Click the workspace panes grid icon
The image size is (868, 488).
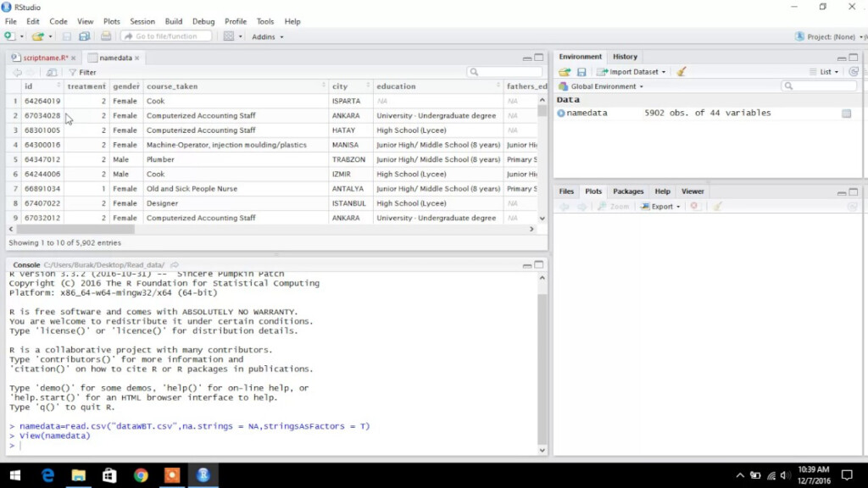[229, 36]
